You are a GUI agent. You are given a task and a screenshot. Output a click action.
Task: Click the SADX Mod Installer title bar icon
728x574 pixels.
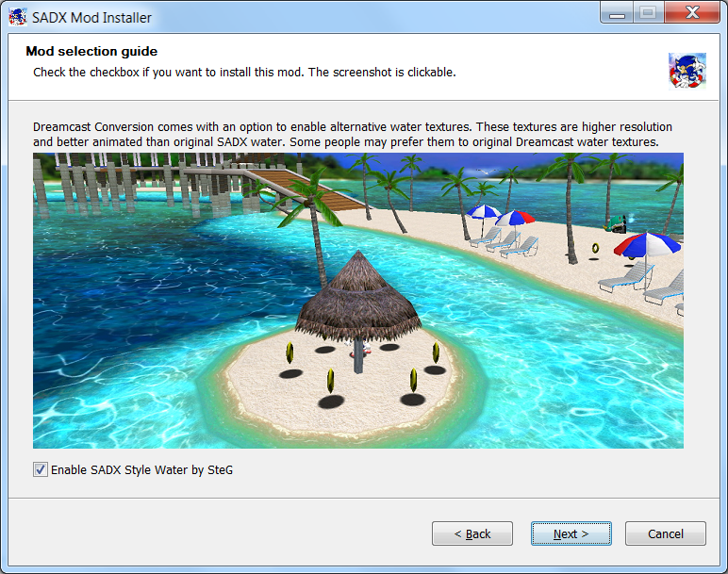click(x=18, y=17)
